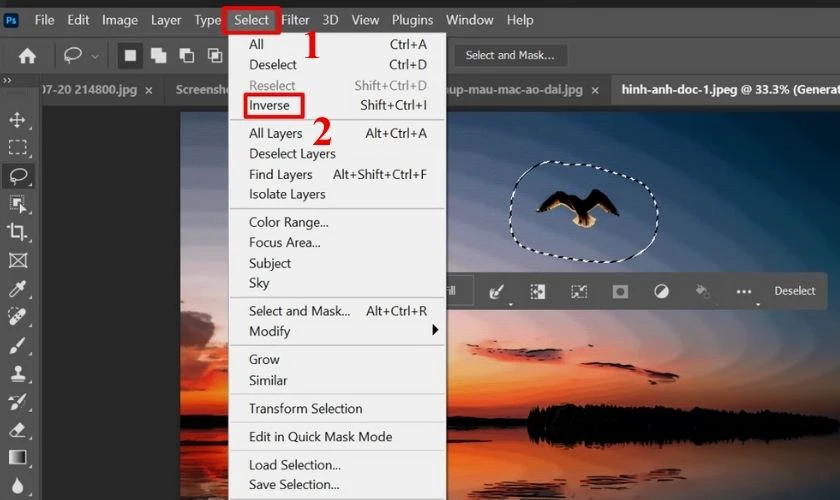Viewport: 840px width, 500px height.
Task: Click Transform selection icon in contextual bar
Action: [x=579, y=292]
